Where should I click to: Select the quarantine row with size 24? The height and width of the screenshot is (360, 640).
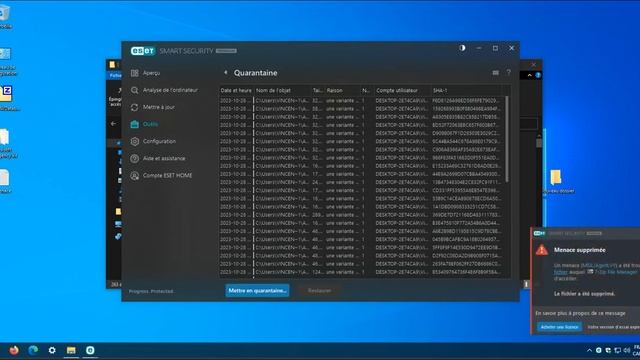361,182
